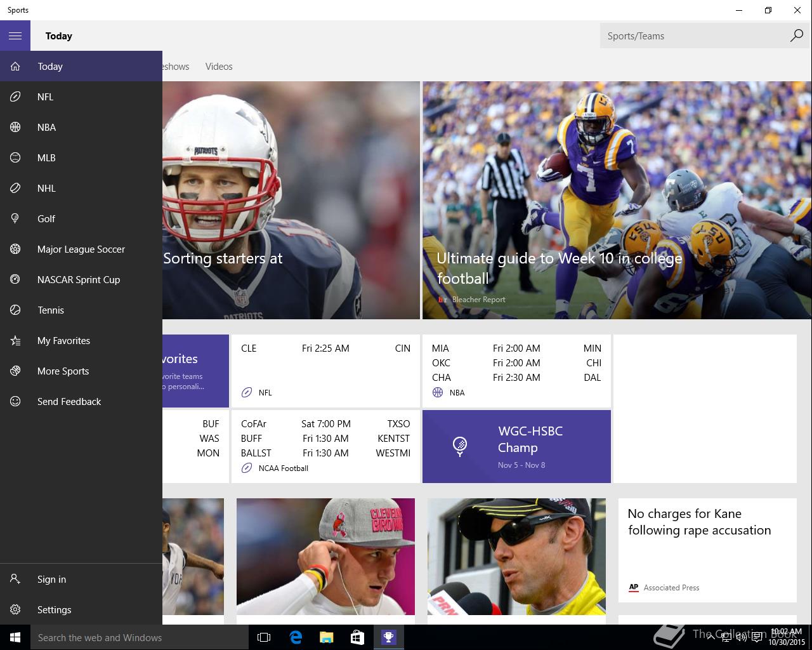Click the Associated Press source label
Screen dimensions: 812x650
click(x=671, y=588)
